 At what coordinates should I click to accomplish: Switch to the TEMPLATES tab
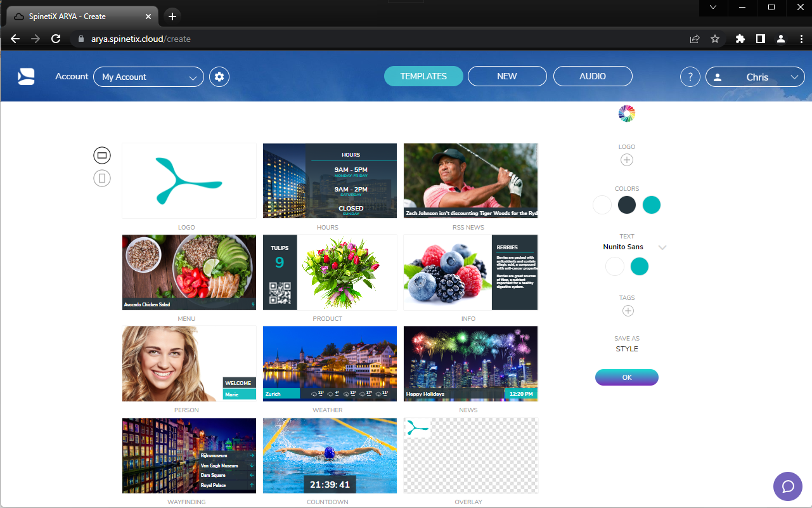pos(423,75)
